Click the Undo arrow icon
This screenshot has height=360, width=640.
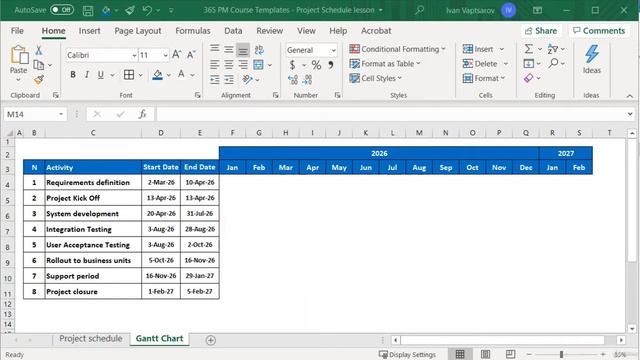coord(147,10)
